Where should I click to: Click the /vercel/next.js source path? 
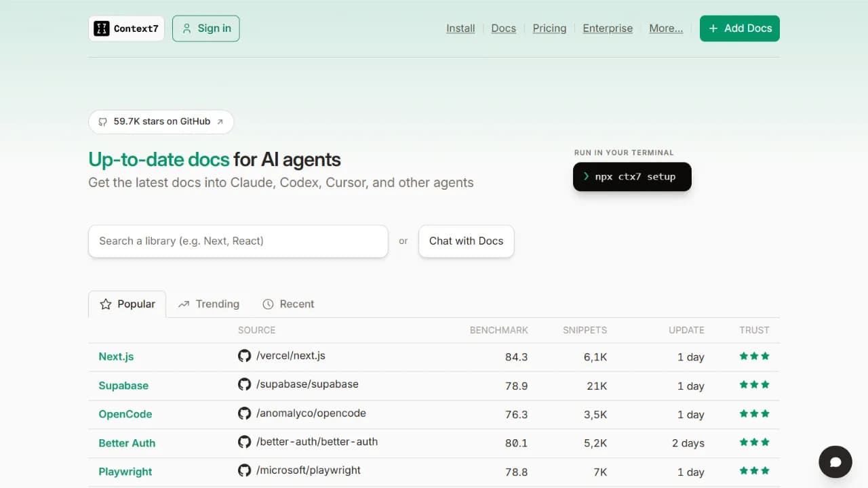[291, 356]
